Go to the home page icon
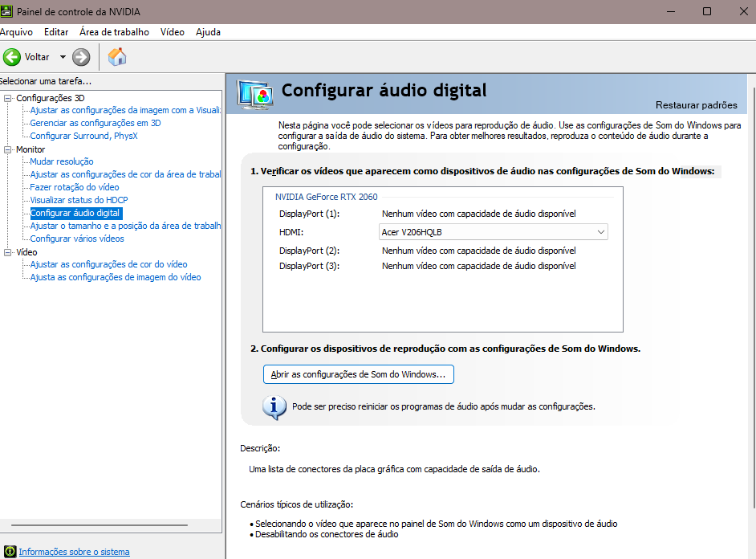The height and width of the screenshot is (559, 756). click(117, 56)
